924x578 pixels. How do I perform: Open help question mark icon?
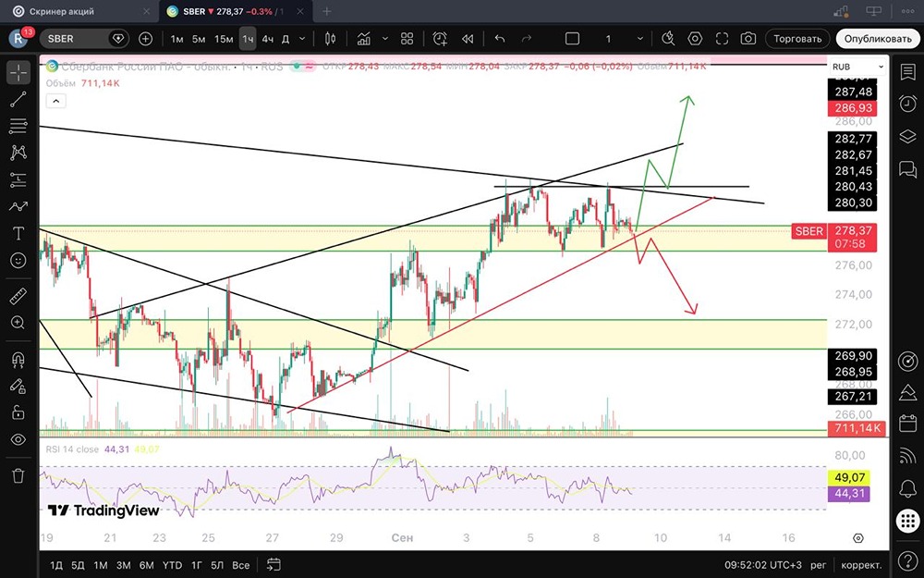coord(907,560)
